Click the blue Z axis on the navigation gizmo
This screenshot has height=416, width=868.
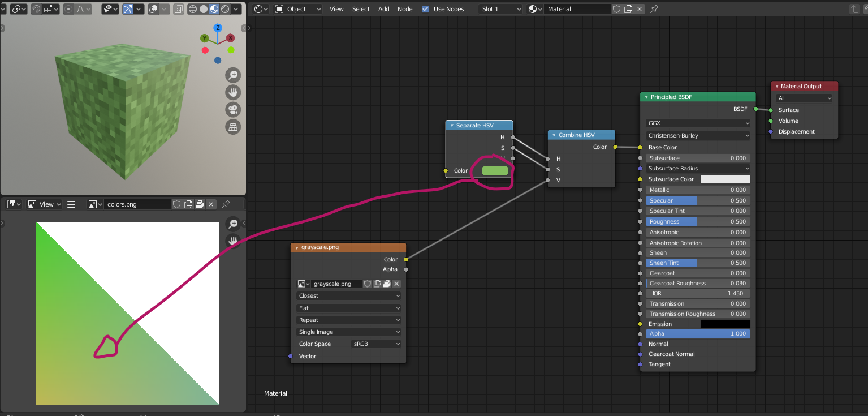pos(218,28)
